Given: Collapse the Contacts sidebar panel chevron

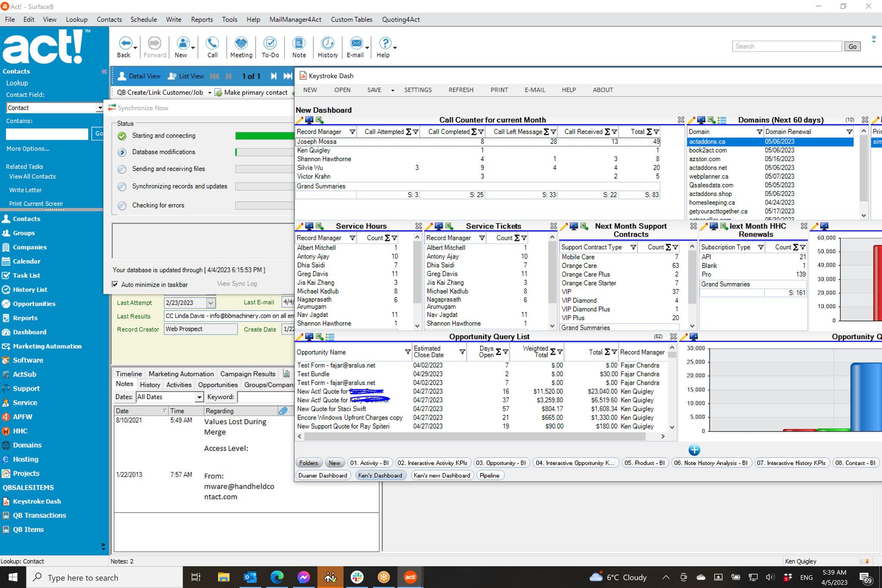Looking at the screenshot, I should (x=104, y=72).
